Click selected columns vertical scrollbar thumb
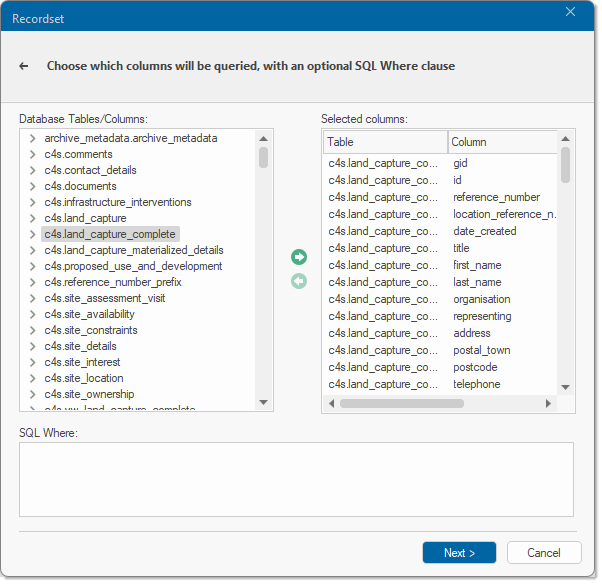Screen dimensions: 602x584 pos(565,165)
